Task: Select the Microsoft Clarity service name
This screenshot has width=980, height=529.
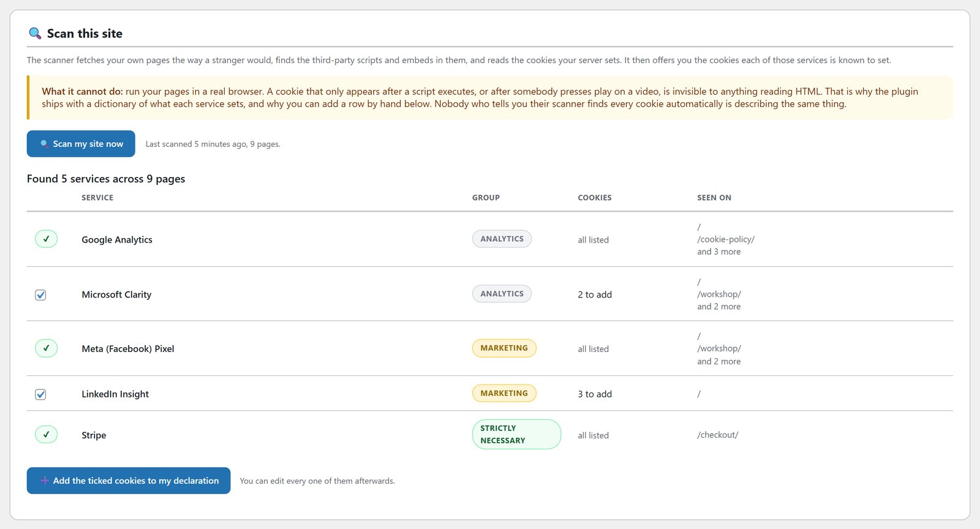Action: [116, 295]
